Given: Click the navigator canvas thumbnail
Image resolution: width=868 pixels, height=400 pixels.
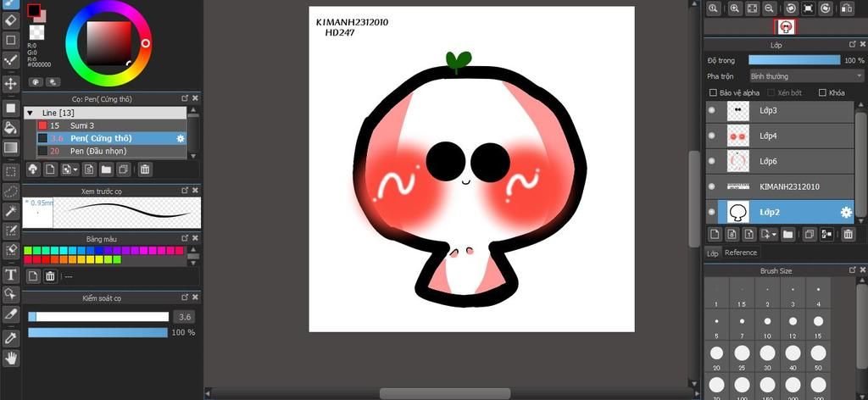Looking at the screenshot, I should (x=784, y=26).
